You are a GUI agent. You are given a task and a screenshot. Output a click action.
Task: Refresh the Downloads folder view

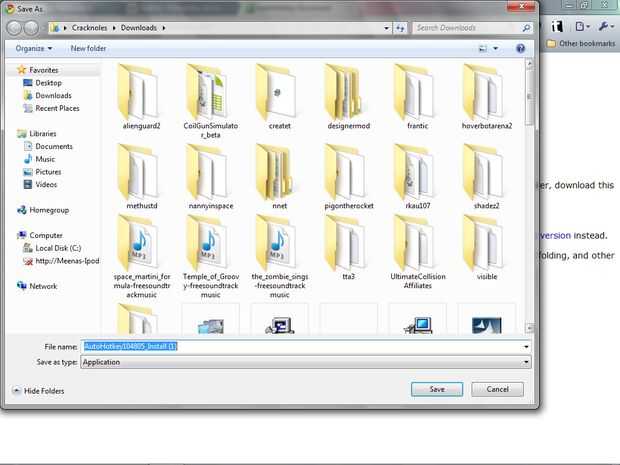pyautogui.click(x=400, y=28)
